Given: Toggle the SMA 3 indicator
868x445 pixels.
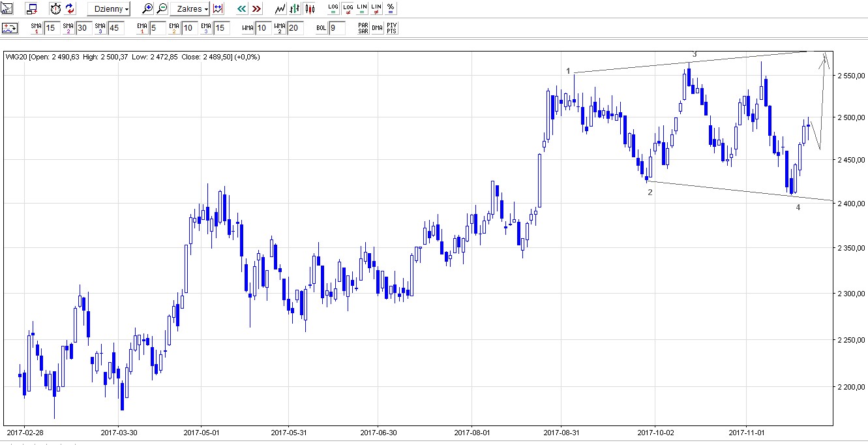Looking at the screenshot, I should coord(100,28).
